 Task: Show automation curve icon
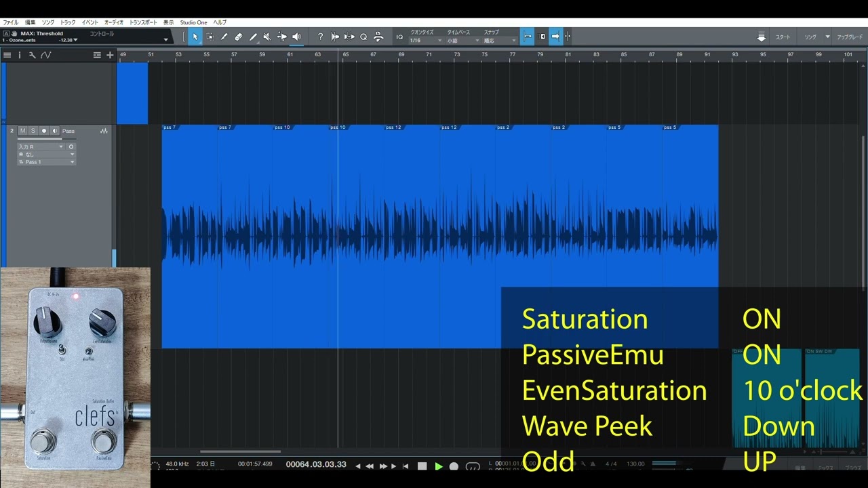pos(45,55)
